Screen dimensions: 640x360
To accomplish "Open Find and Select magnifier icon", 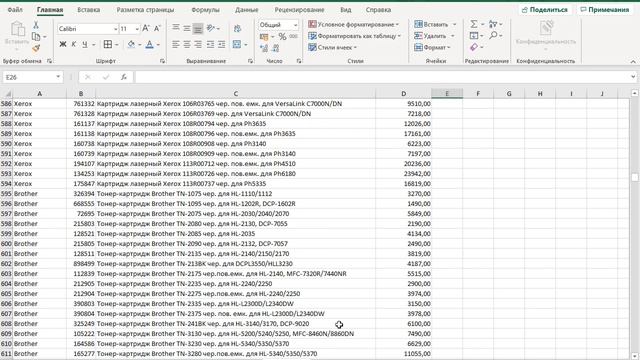I will 493,36.
